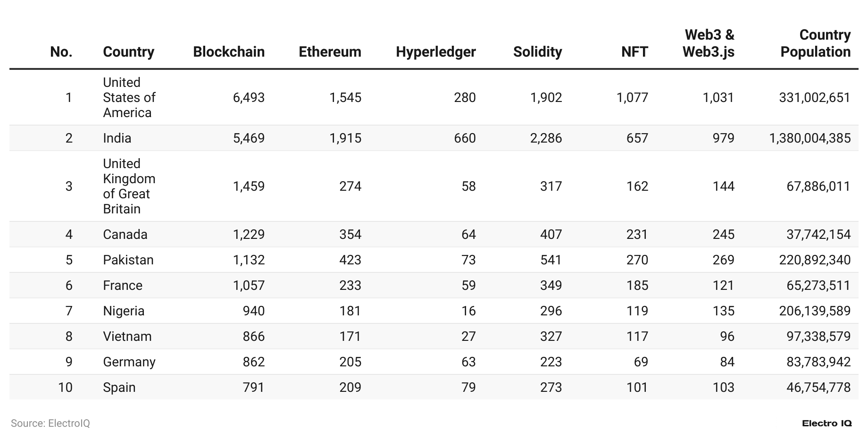Select the NFT column header
Image resolution: width=868 pixels, height=440 pixels.
[634, 51]
